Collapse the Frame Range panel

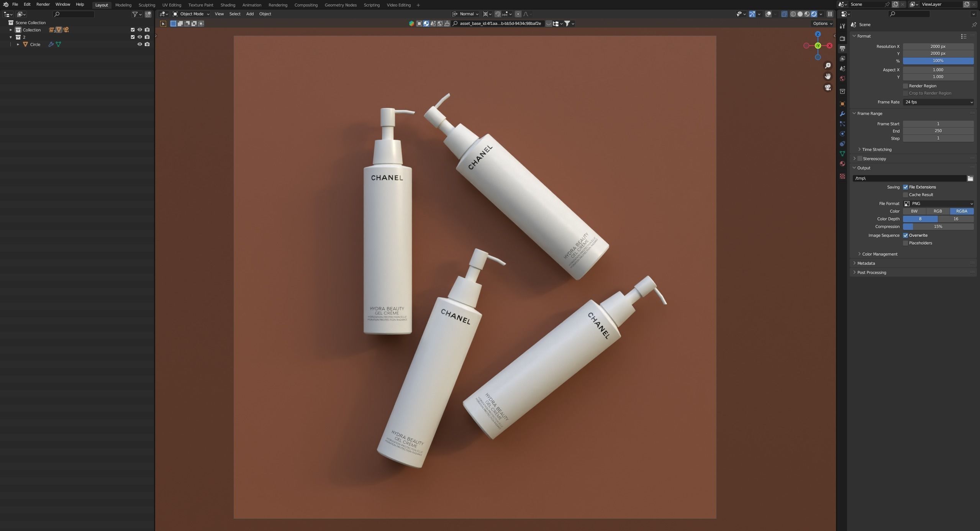pyautogui.click(x=870, y=113)
